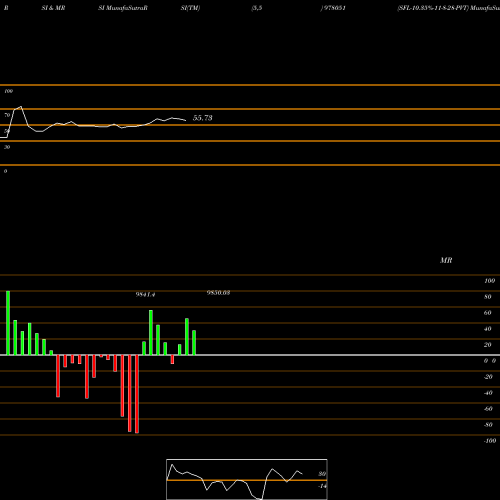Click the SFL-10.35%-11-8-28-PVT title text

pyautogui.click(x=432, y=8)
